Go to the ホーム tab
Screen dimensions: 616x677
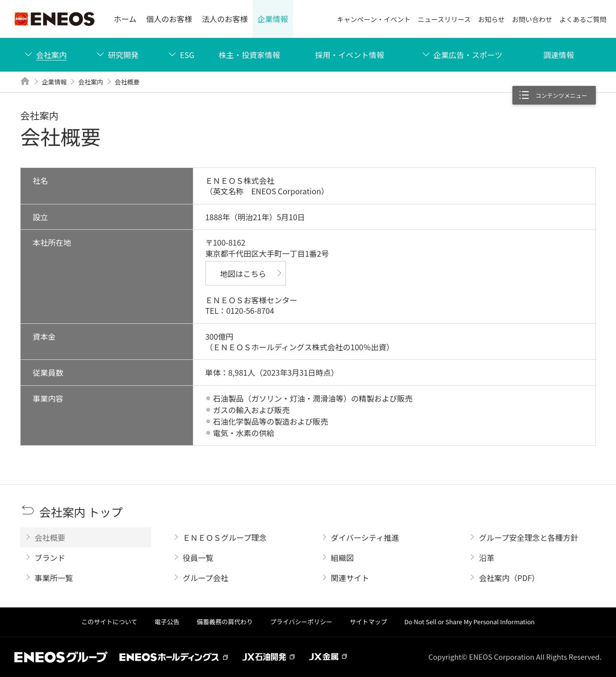[x=125, y=19]
